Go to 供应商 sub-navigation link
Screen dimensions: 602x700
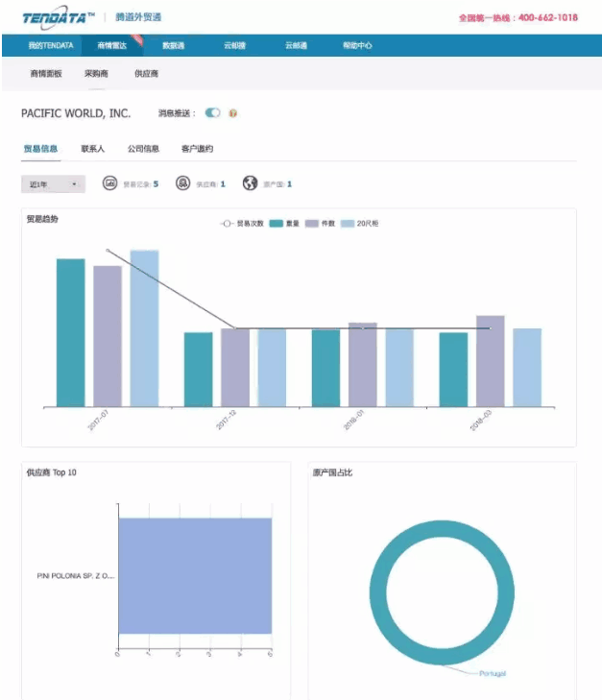146,73
